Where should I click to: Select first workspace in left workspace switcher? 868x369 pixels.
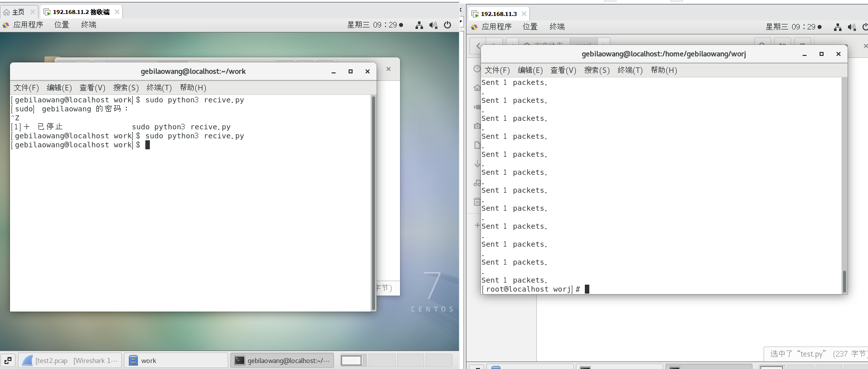point(352,361)
